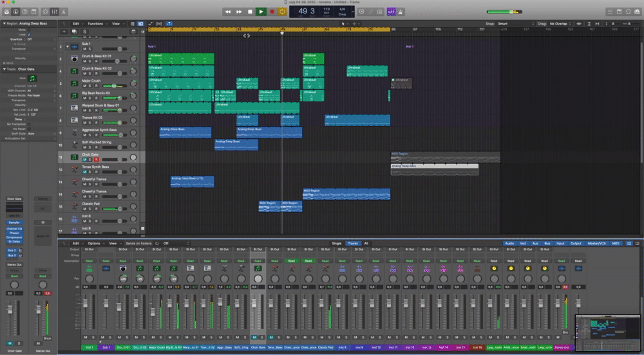The image size is (644, 355).
Task: Switch mixer view to the Single tab
Action: pyautogui.click(x=336, y=243)
